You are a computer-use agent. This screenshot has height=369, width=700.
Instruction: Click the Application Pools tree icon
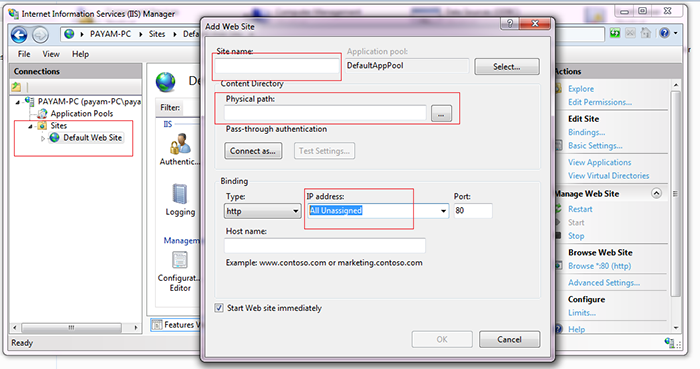pos(42,114)
